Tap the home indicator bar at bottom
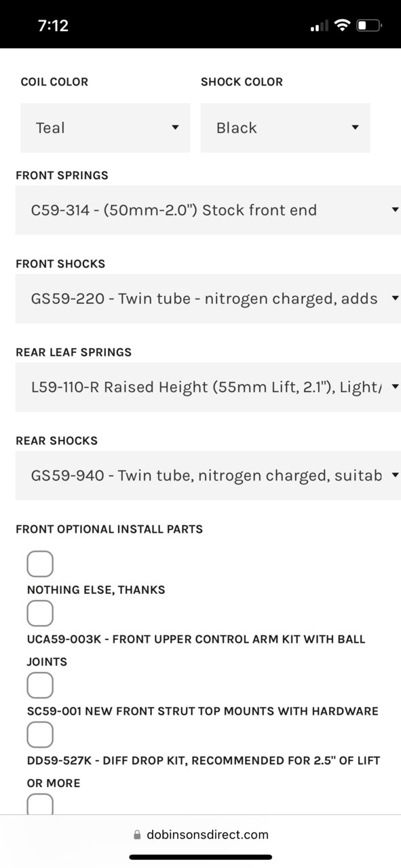Image resolution: width=401 pixels, height=868 pixels. tap(201, 857)
